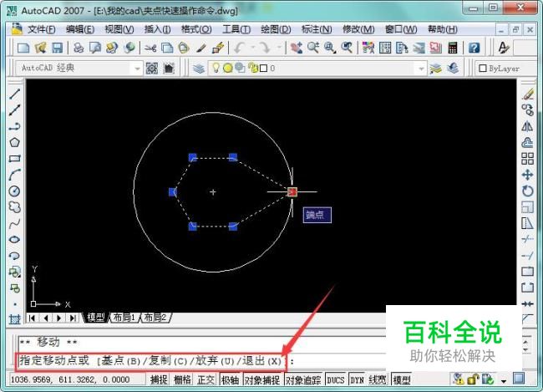Select the Offset tool
This screenshot has width=543, height=392.
[x=528, y=142]
